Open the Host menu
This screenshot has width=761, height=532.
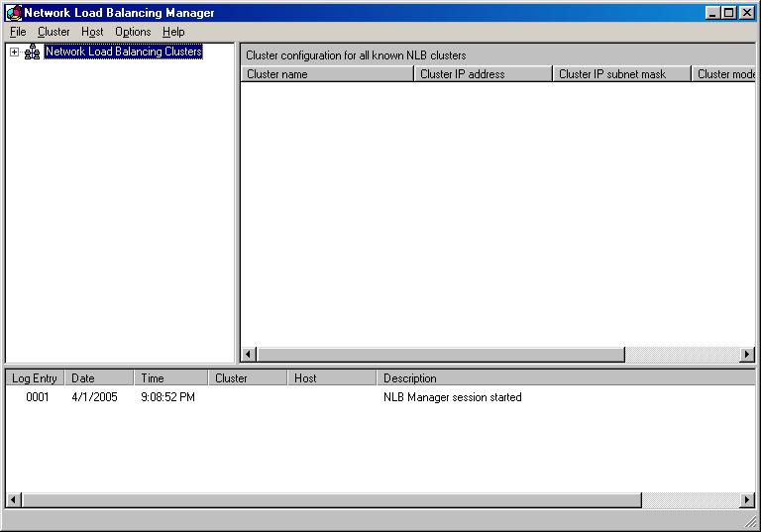click(x=92, y=32)
